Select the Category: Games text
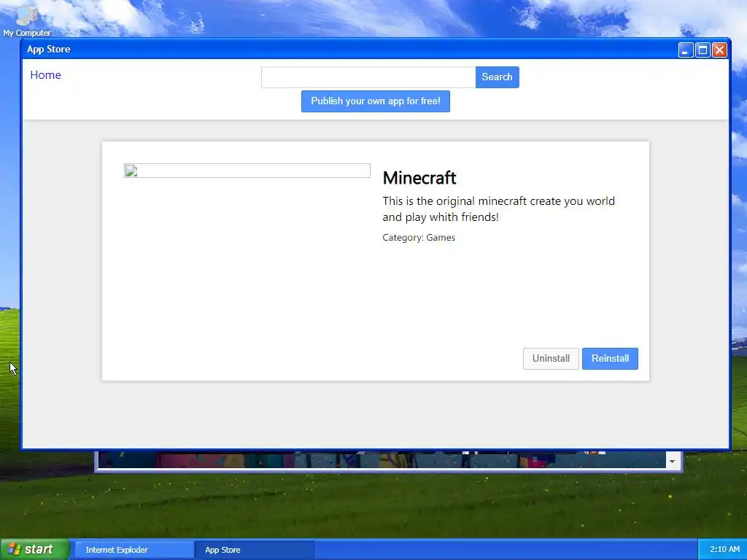The height and width of the screenshot is (560, 747). click(419, 238)
